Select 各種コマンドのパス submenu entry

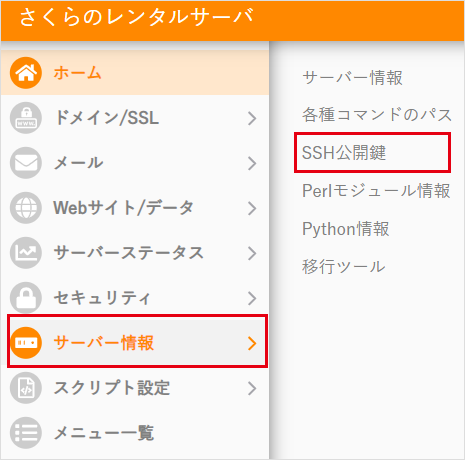[377, 115]
